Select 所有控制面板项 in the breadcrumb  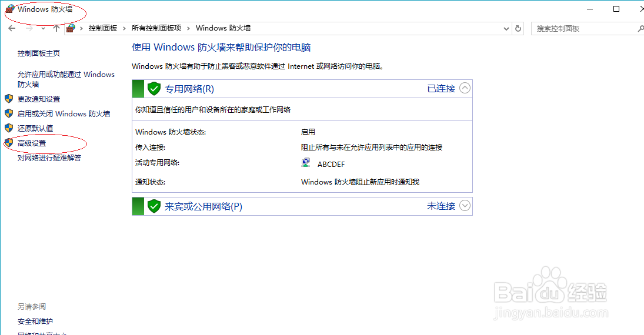pyautogui.click(x=156, y=28)
